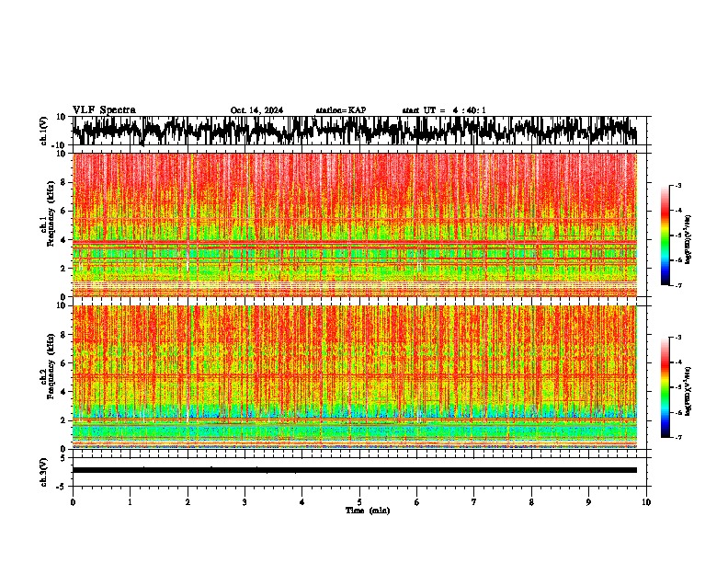
Task: Click the ch.3(V) axis label
Action: click(x=44, y=472)
